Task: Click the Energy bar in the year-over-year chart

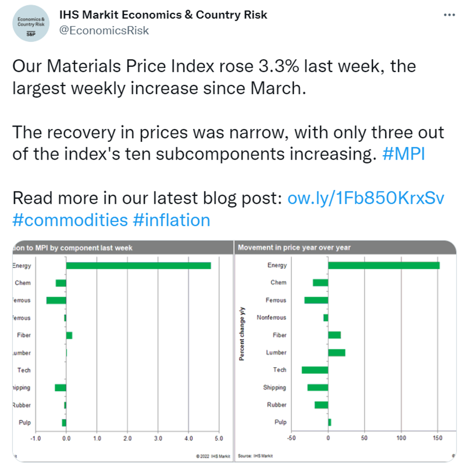Action: point(384,266)
